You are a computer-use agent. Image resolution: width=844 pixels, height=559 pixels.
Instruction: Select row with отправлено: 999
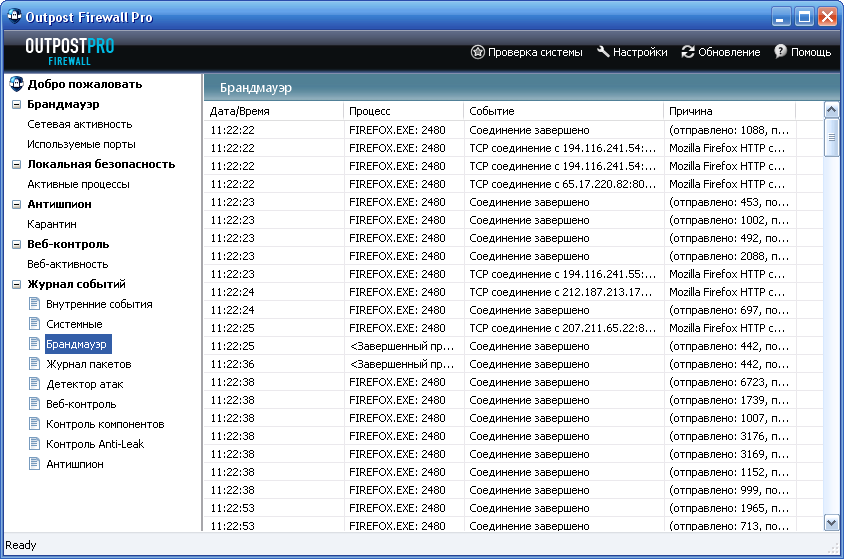tap(513, 490)
